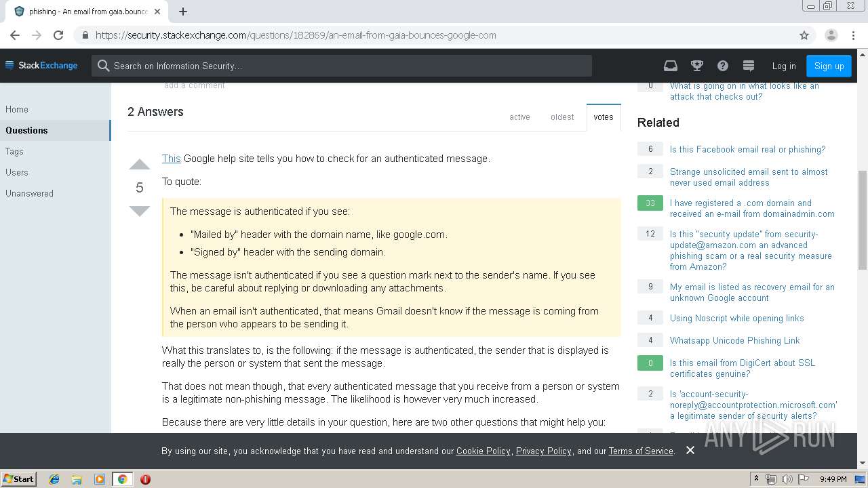Open the network tray icon
The height and width of the screenshot is (488, 868).
tap(772, 479)
